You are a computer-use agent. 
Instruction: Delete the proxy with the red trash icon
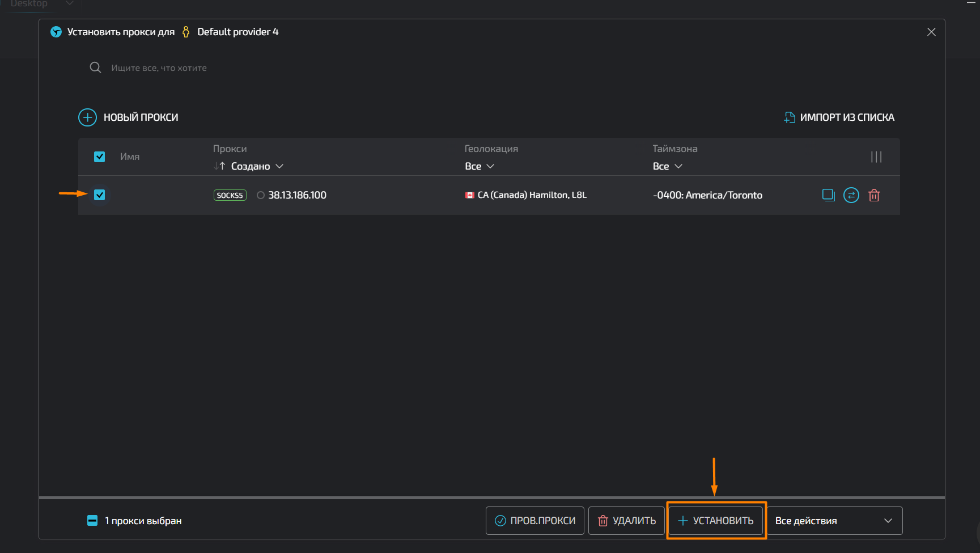874,195
